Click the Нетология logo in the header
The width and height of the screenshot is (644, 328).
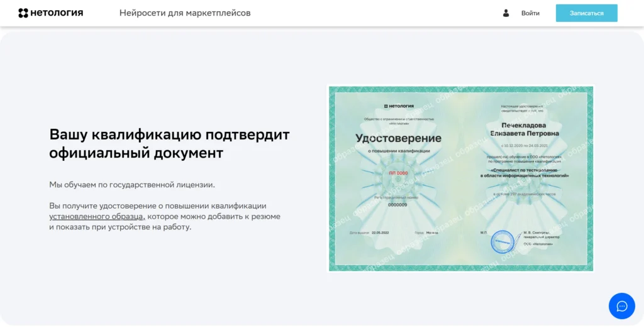coord(50,13)
